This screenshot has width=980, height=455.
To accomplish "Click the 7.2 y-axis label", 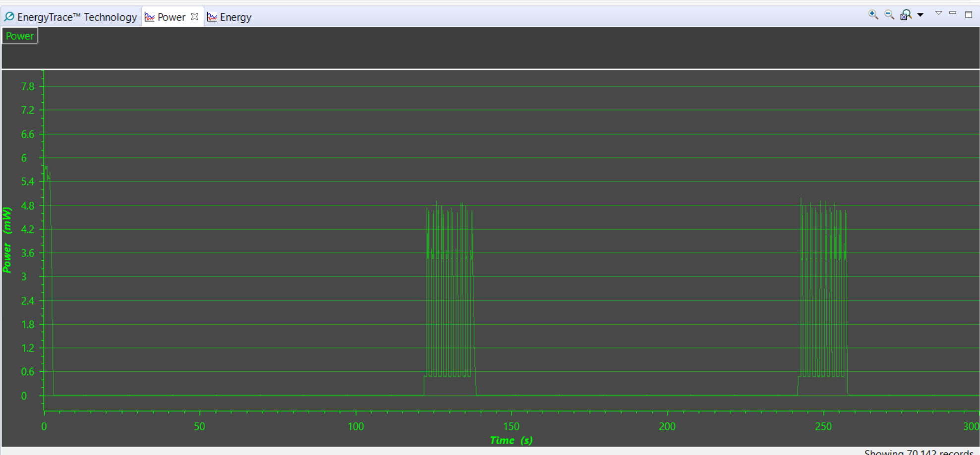I will [28, 110].
